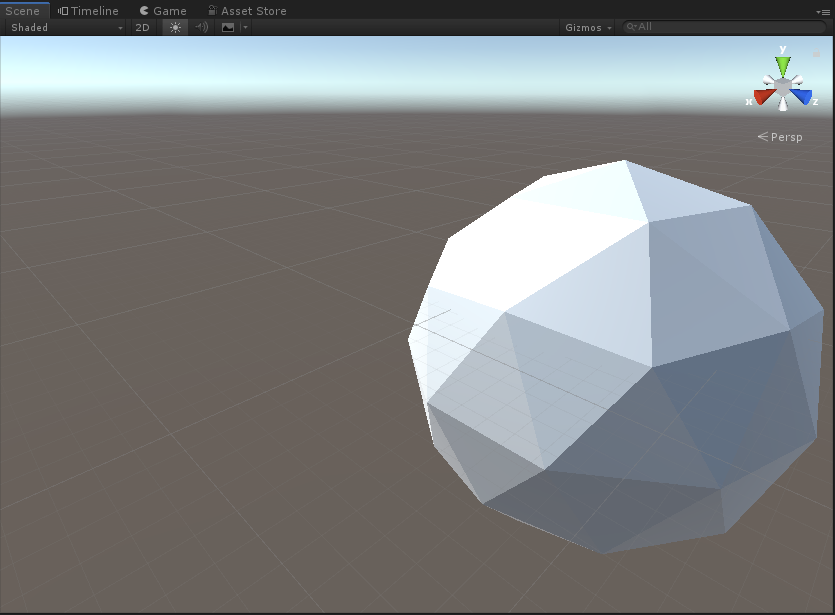The height and width of the screenshot is (615, 835).
Task: Open the panel options menu icon
Action: click(822, 12)
